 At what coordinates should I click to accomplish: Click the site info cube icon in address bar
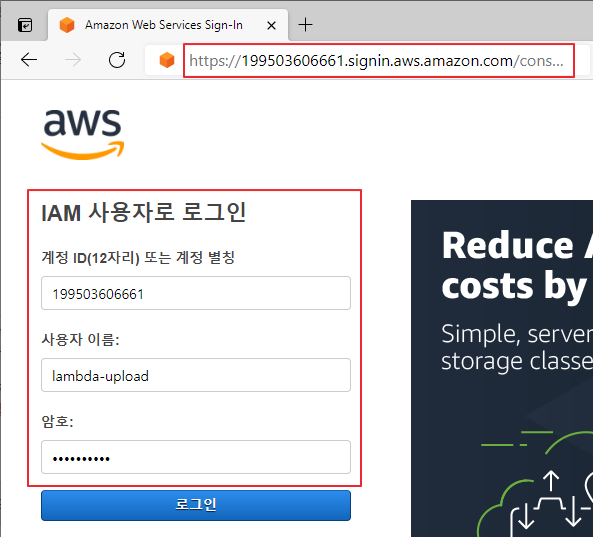point(167,60)
